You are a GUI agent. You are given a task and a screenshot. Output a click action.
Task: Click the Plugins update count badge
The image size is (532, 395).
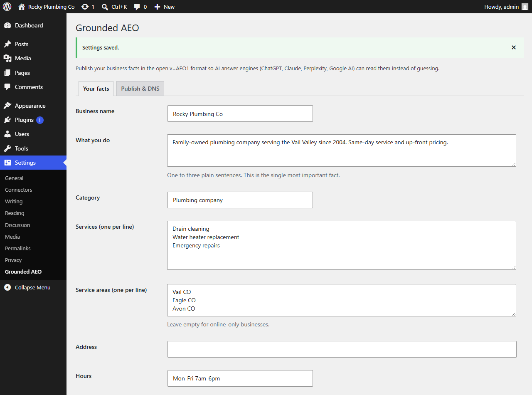point(40,120)
